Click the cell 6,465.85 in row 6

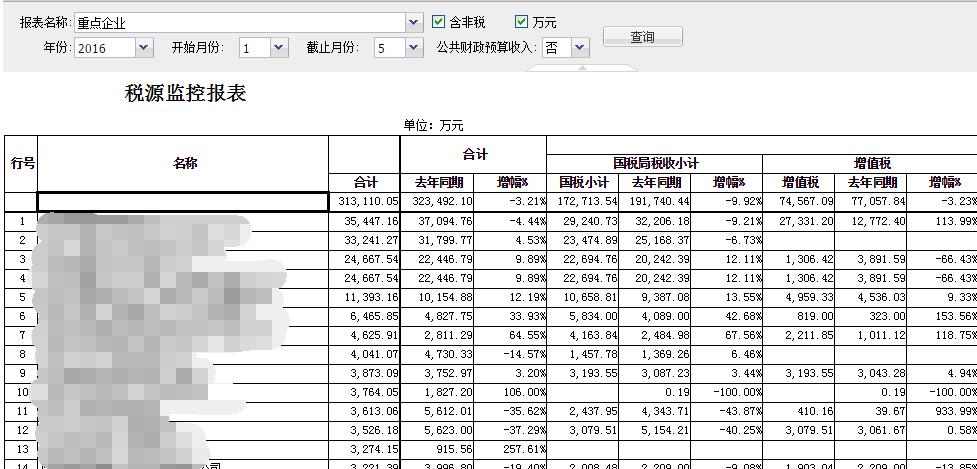coord(365,317)
